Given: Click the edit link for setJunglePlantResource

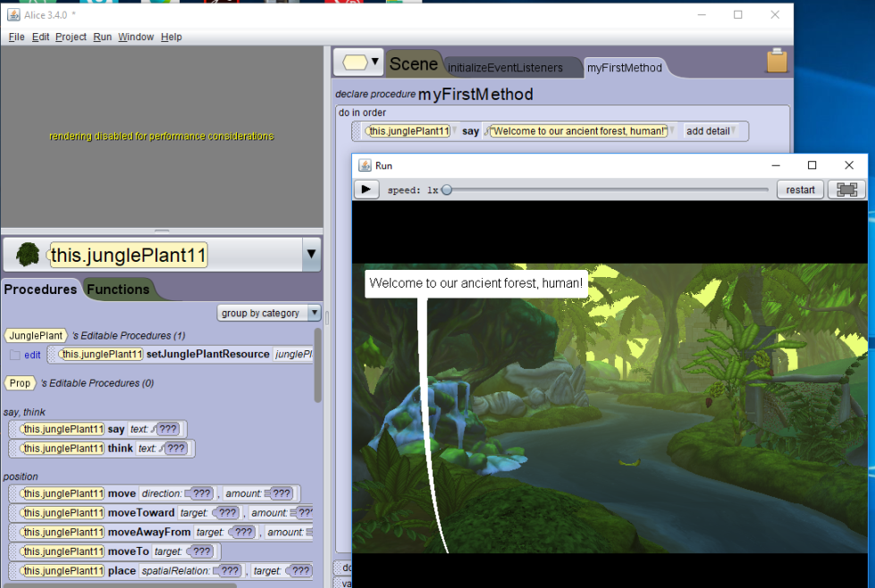Looking at the screenshot, I should tap(32, 355).
